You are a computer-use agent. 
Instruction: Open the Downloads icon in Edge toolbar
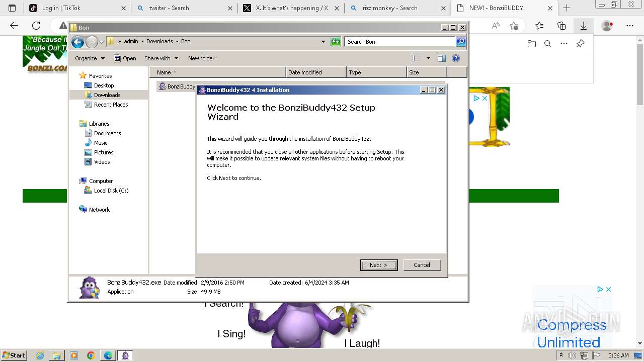click(x=584, y=26)
